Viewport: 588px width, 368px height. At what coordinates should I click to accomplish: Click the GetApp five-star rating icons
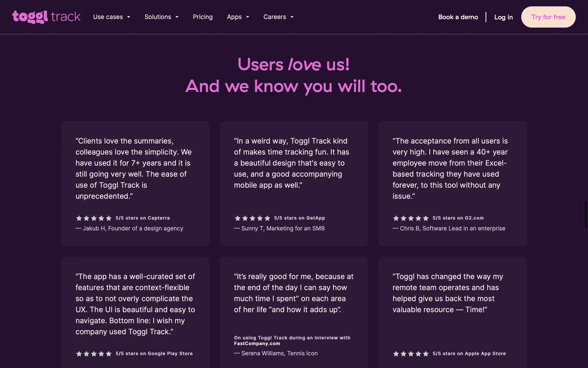point(252,218)
